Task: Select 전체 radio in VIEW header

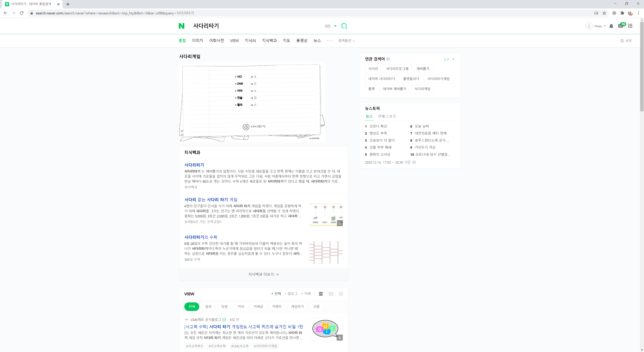Action: click(x=276, y=294)
